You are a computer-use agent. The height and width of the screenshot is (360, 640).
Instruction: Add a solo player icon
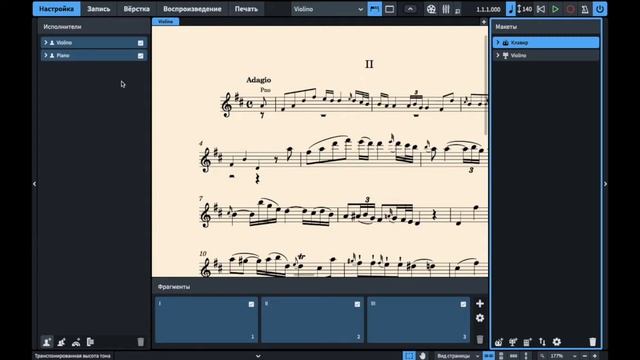point(47,342)
